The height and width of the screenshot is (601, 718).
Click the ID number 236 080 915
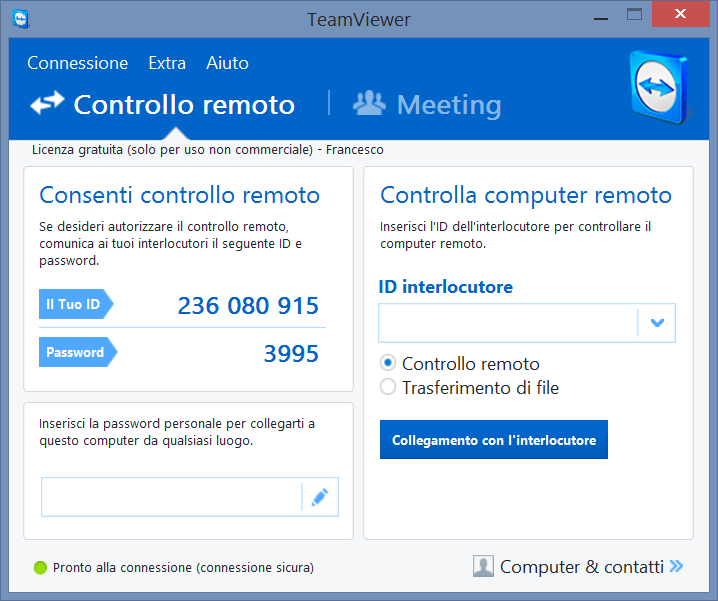248,306
